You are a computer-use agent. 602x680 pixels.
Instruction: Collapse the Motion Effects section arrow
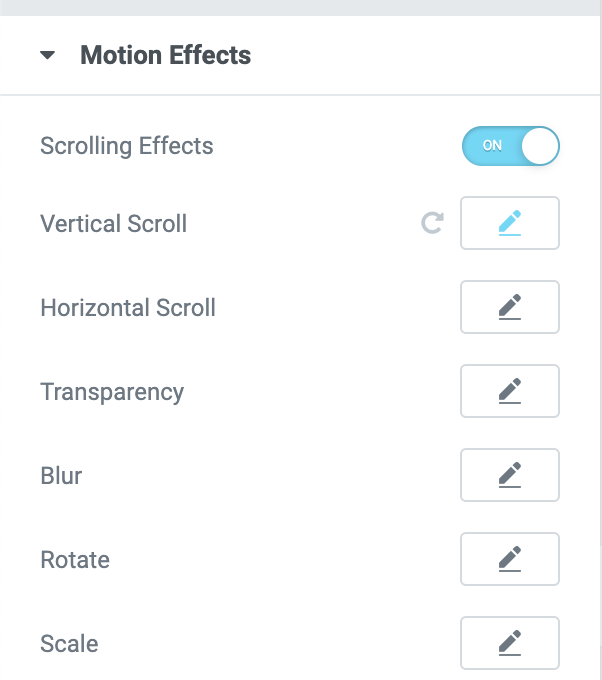pyautogui.click(x=47, y=56)
